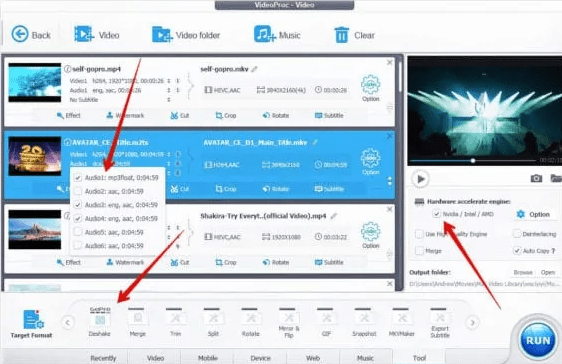Select the Deshake tool
The height and width of the screenshot is (364, 562).
pos(100,322)
